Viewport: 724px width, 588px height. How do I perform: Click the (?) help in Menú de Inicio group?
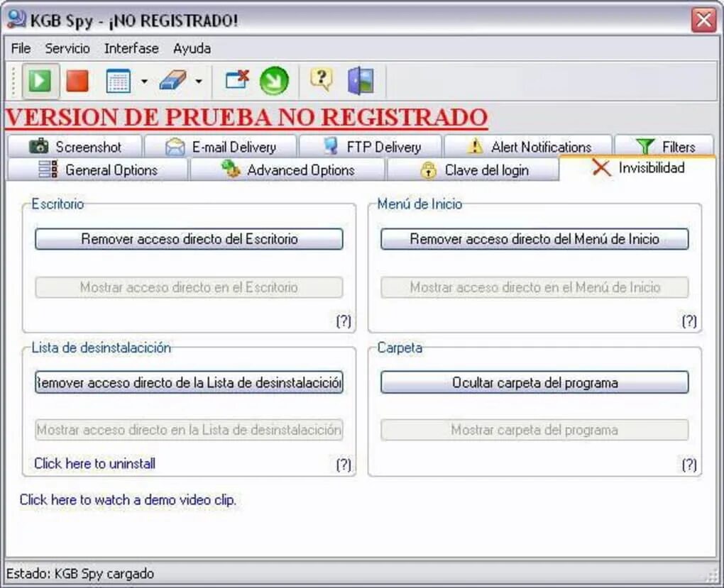click(x=689, y=321)
